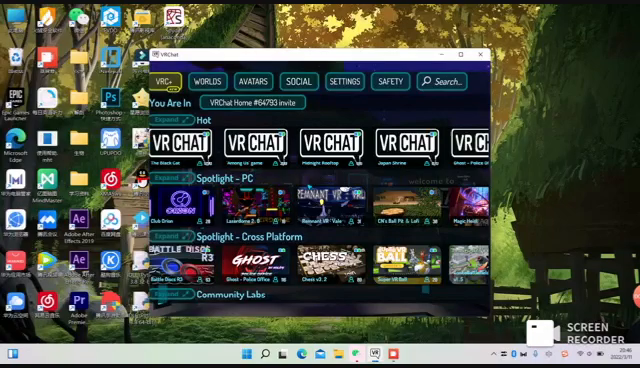Open the QQ penguin desktop icon

tap(142, 180)
